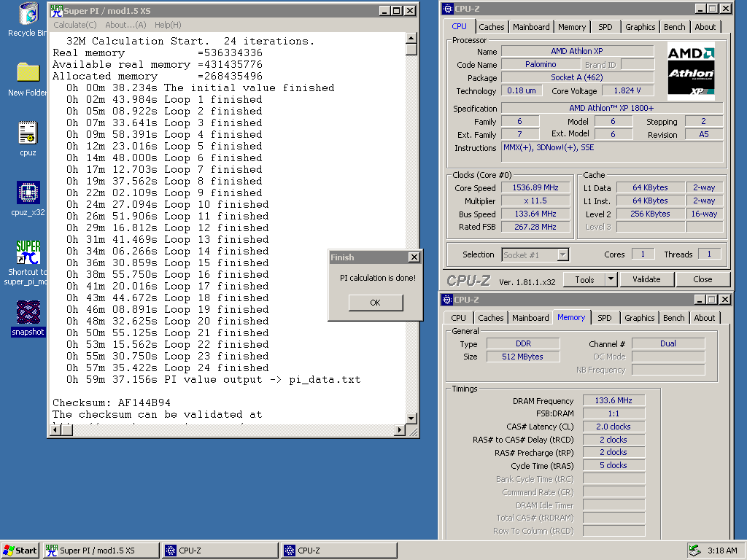Switch to Super PI taskbar button
747x560 pixels.
click(x=101, y=551)
